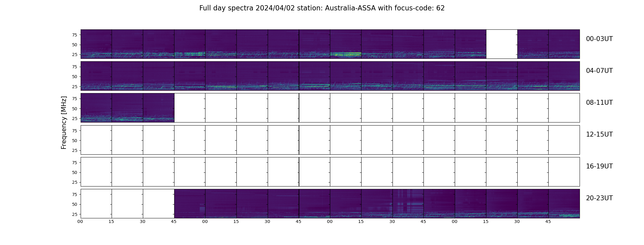Open the 20:45 spectrum panel in the 20-23UT row
The height and width of the screenshot is (245, 644).
point(190,204)
